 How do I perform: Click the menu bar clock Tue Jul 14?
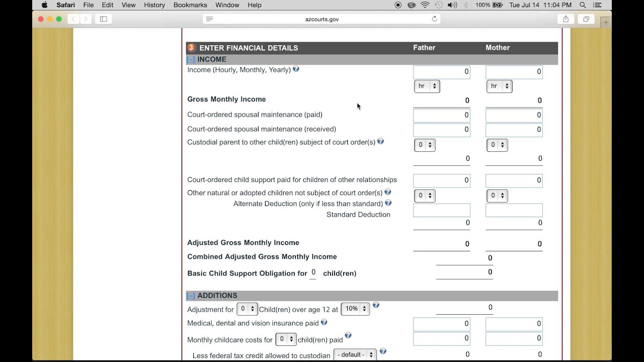pyautogui.click(x=540, y=5)
